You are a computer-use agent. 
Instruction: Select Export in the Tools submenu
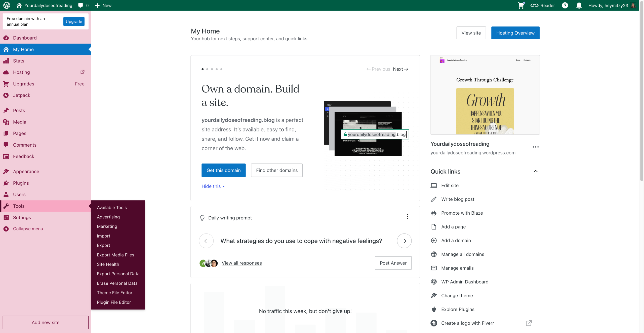(103, 245)
